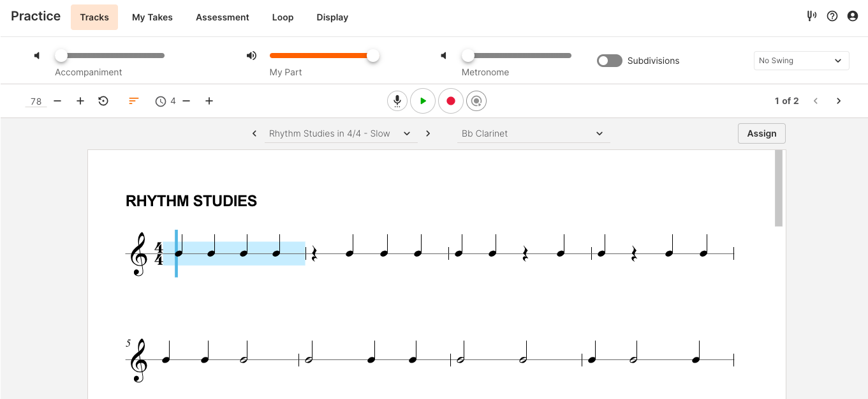868x399 pixels.
Task: Click the Assign button
Action: (761, 133)
